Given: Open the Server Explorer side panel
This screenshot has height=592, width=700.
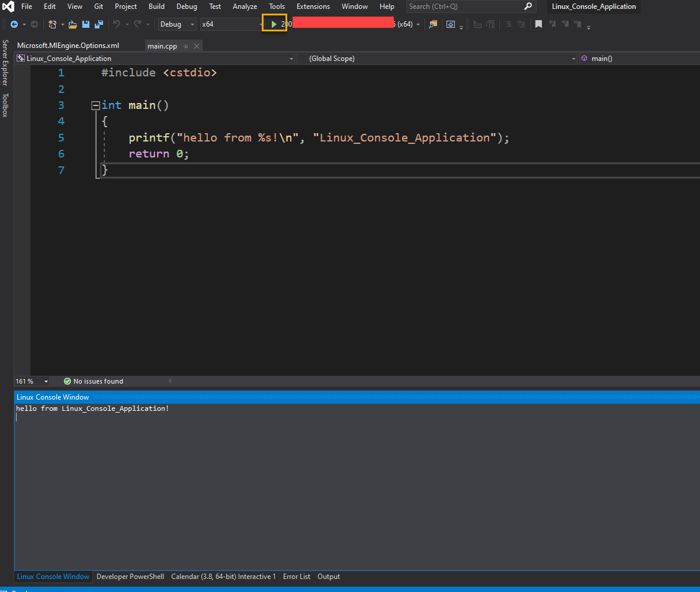Looking at the screenshot, I should [x=5, y=63].
